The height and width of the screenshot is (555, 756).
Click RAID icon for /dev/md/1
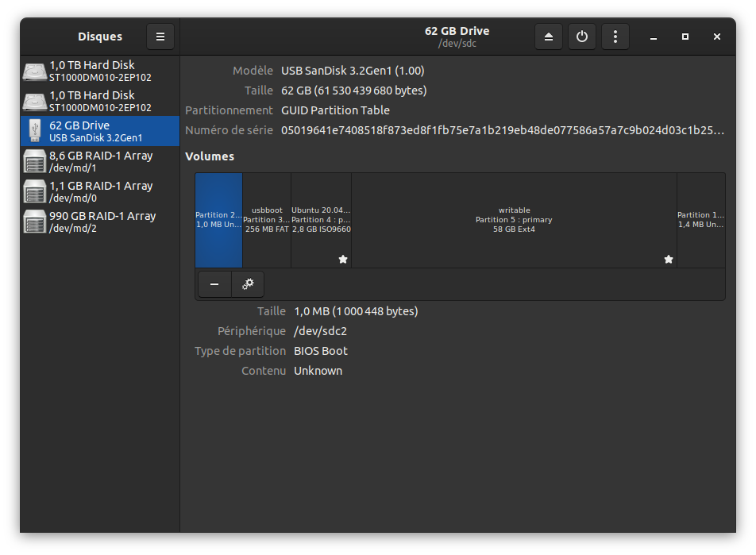pos(35,161)
